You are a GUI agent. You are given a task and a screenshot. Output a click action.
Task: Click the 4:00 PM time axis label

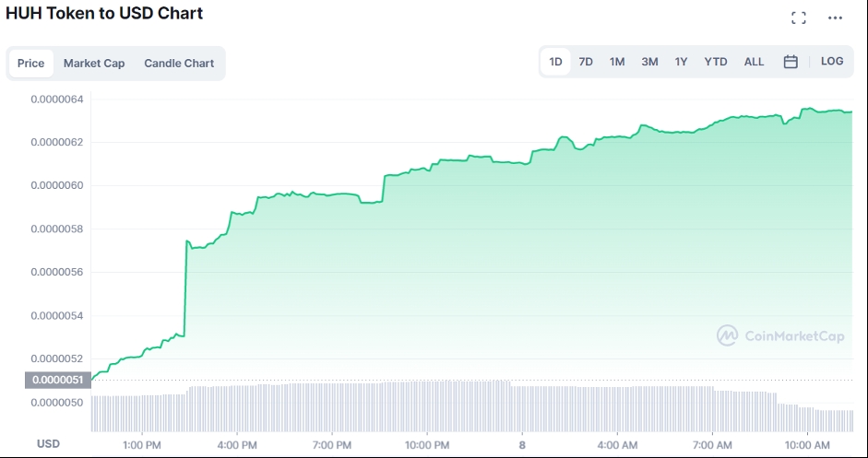click(236, 445)
